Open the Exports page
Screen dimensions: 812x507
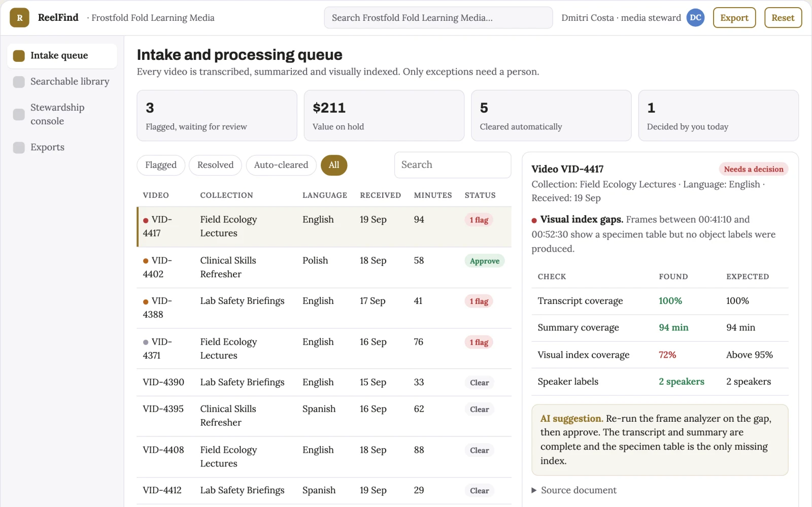click(62, 148)
